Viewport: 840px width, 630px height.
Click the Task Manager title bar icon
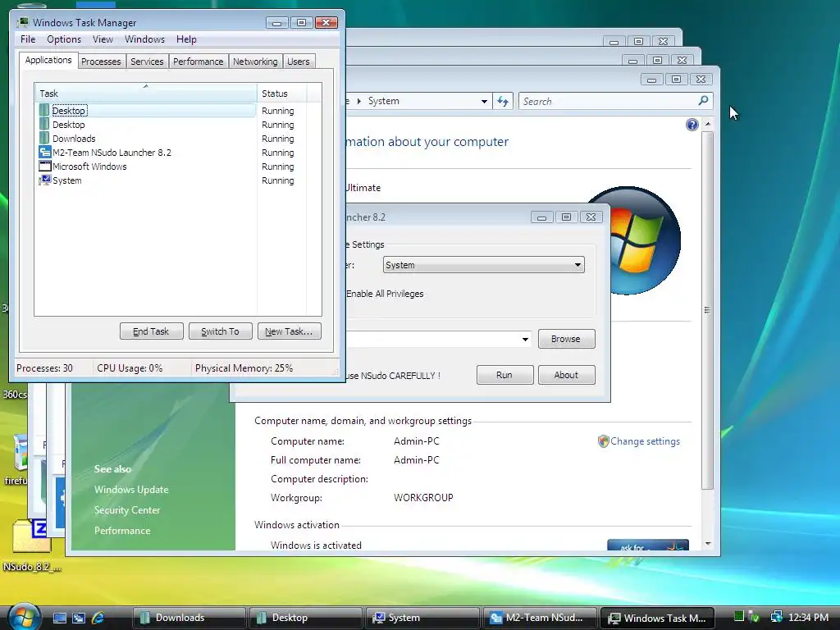[23, 22]
